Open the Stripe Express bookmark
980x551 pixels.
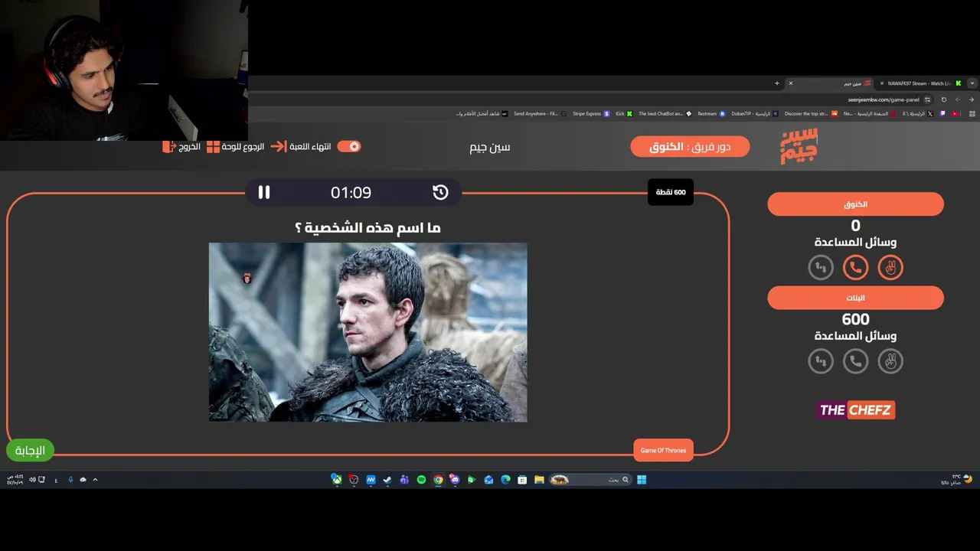[591, 114]
